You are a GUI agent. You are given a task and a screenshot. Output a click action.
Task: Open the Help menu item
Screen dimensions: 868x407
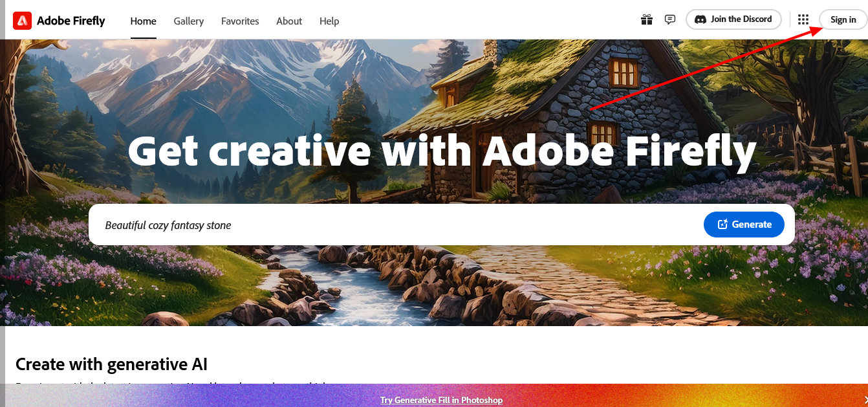coord(329,21)
